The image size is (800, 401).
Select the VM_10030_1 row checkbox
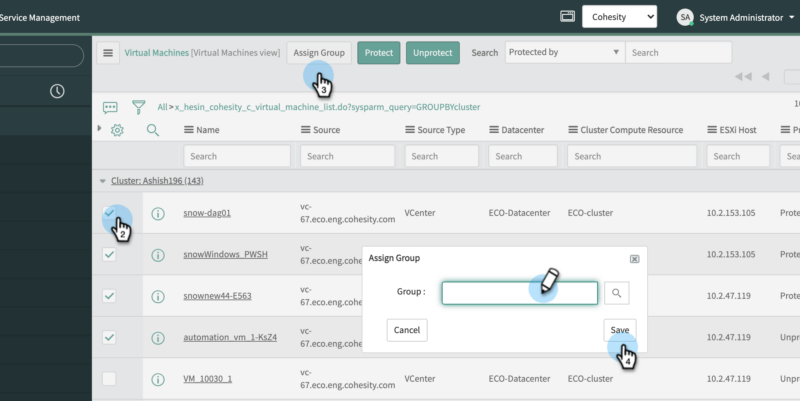click(109, 379)
